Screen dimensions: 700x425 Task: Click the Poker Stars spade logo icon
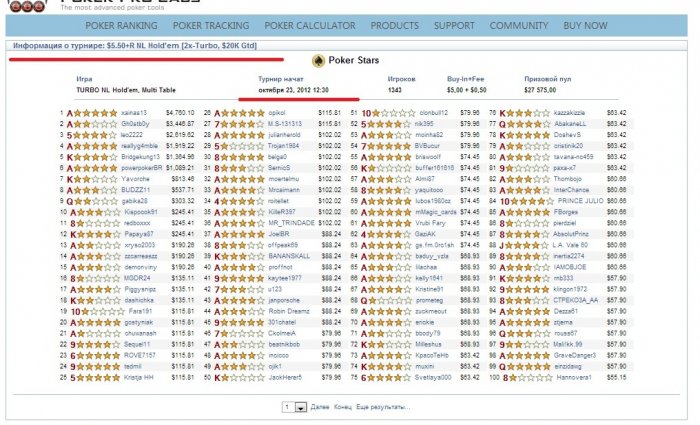tap(318, 61)
